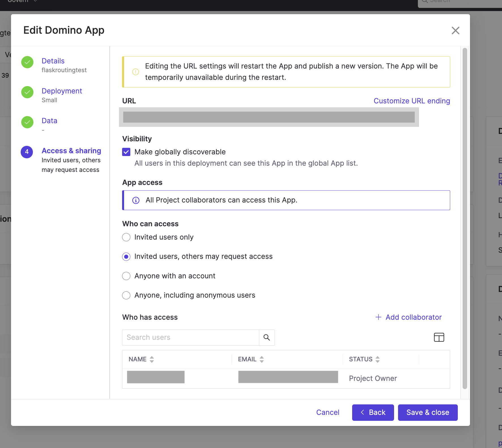
Task: Click Project Owner status cell
Action: point(373,378)
